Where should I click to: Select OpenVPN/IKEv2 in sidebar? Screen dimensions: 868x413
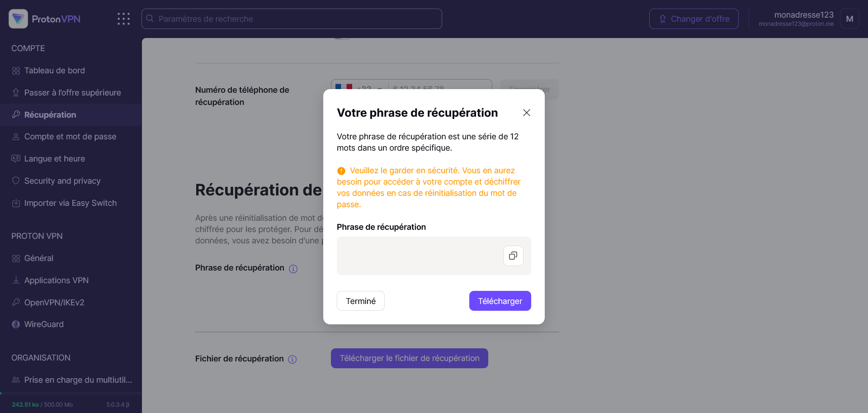coord(54,303)
